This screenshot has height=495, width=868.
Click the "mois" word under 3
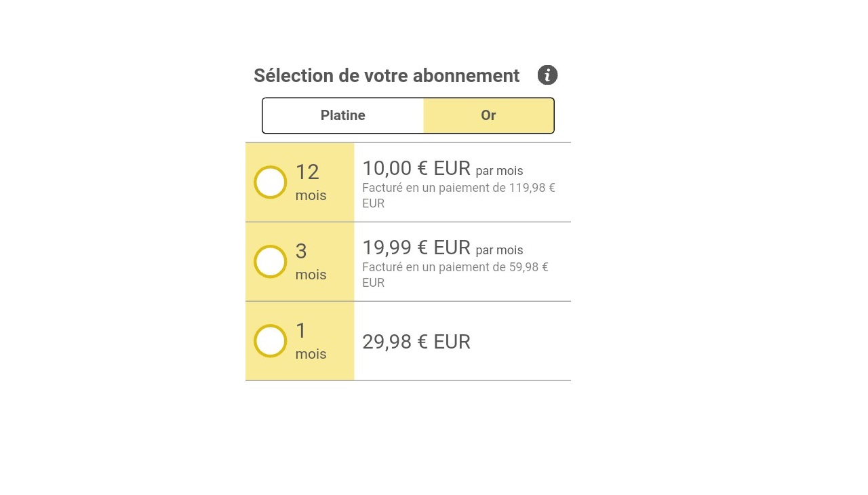pos(311,275)
